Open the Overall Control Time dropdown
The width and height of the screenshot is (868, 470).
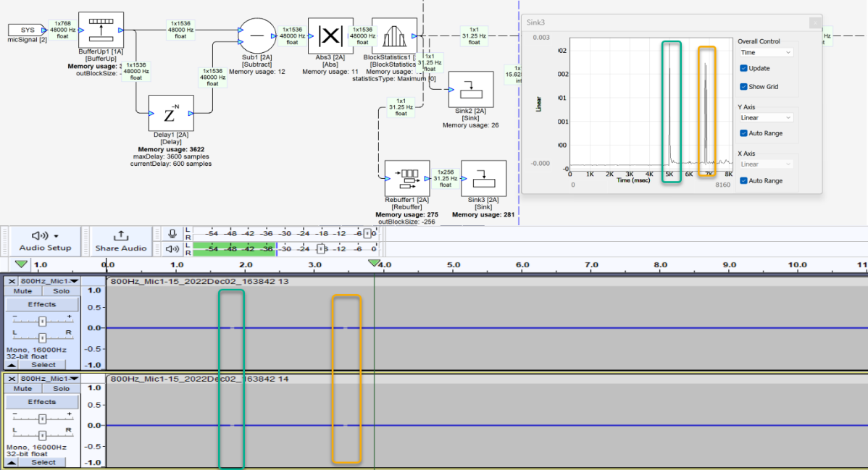pyautogui.click(x=766, y=52)
